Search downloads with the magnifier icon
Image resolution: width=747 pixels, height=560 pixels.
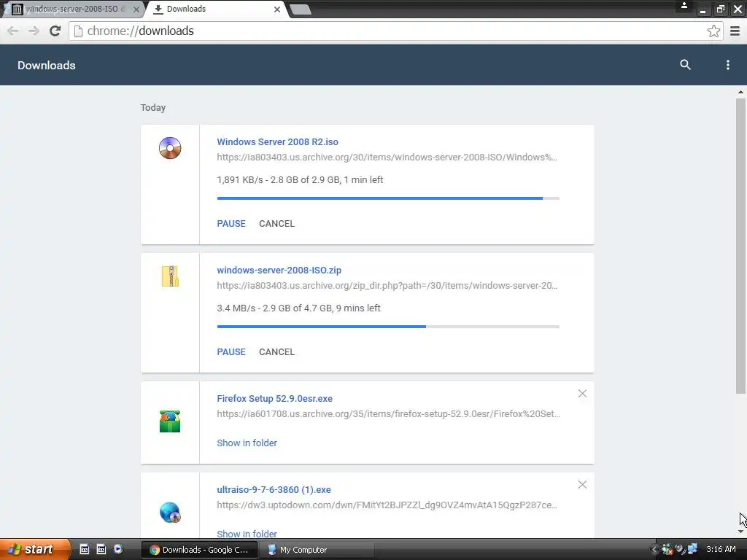685,65
